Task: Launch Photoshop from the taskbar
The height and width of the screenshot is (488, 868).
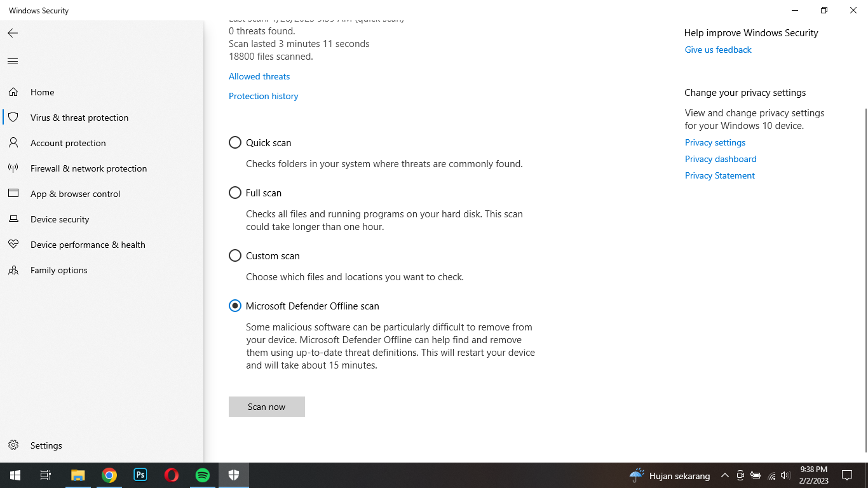Action: click(140, 475)
